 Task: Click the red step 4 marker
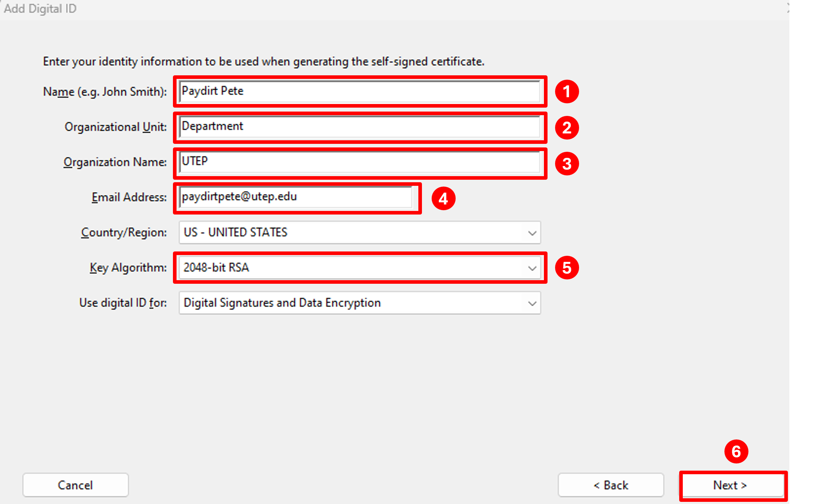[x=443, y=198]
